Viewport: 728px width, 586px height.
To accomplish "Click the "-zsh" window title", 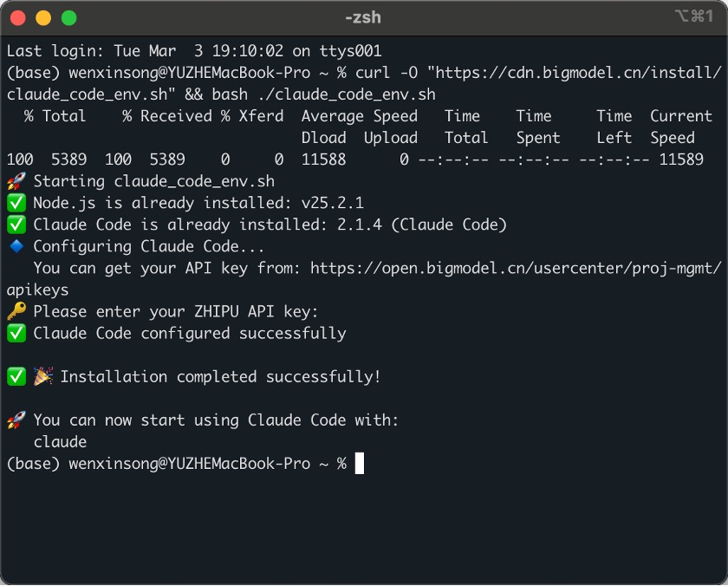I will [362, 17].
